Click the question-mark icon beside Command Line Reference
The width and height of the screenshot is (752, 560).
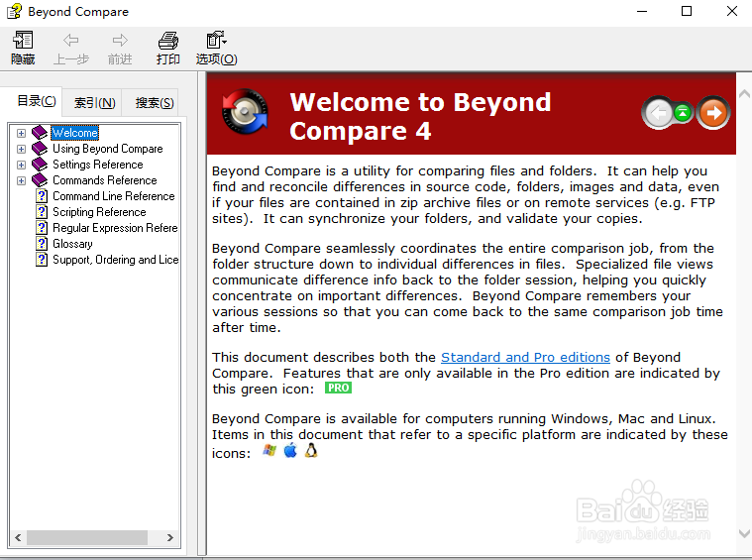click(x=42, y=196)
